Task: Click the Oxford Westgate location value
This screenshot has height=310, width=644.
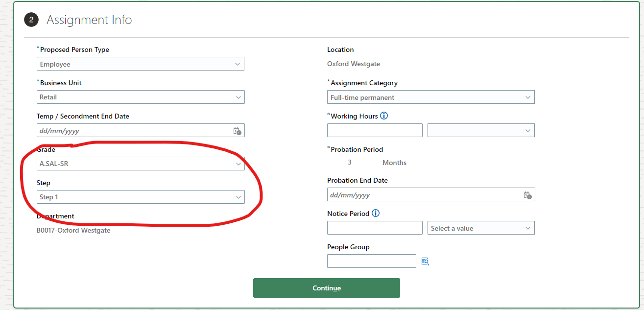Action: 354,64
